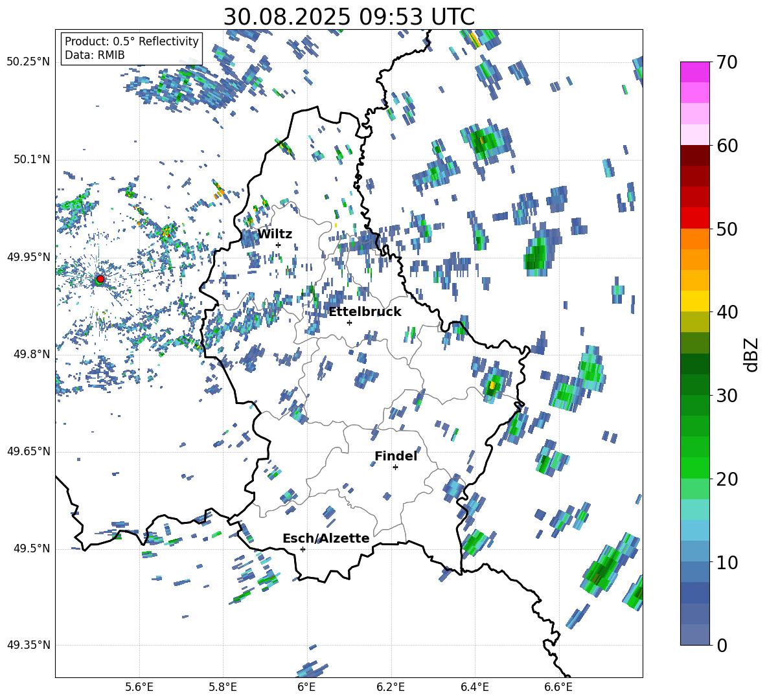Click the 50 tick label on colorbar
The height and width of the screenshot is (700, 767).
point(726,229)
